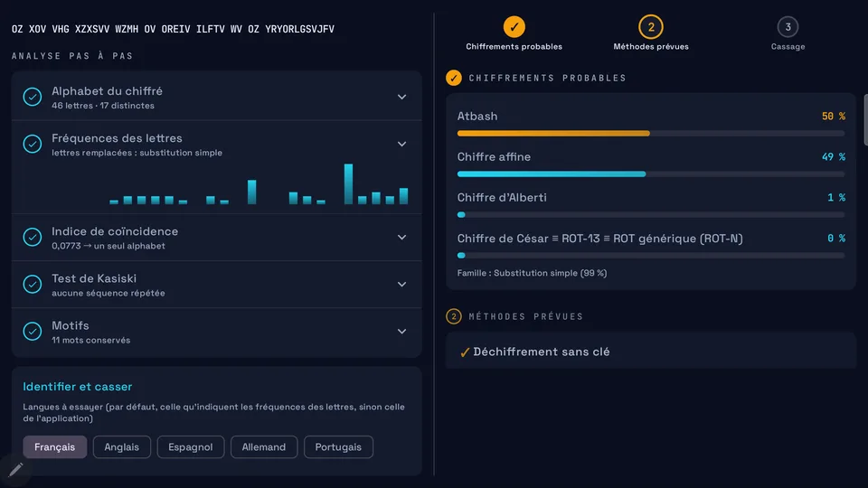The height and width of the screenshot is (488, 868).
Task: Click the right-side panel scrollbar
Action: click(865, 119)
